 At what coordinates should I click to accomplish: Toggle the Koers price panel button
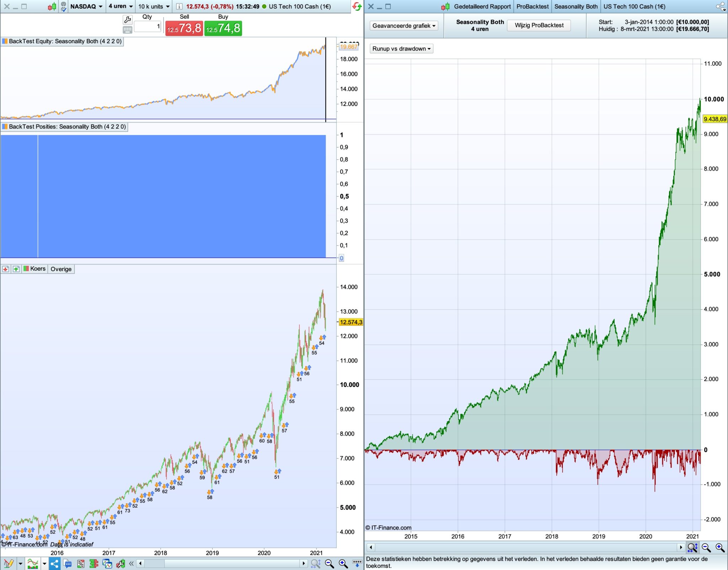tap(35, 269)
